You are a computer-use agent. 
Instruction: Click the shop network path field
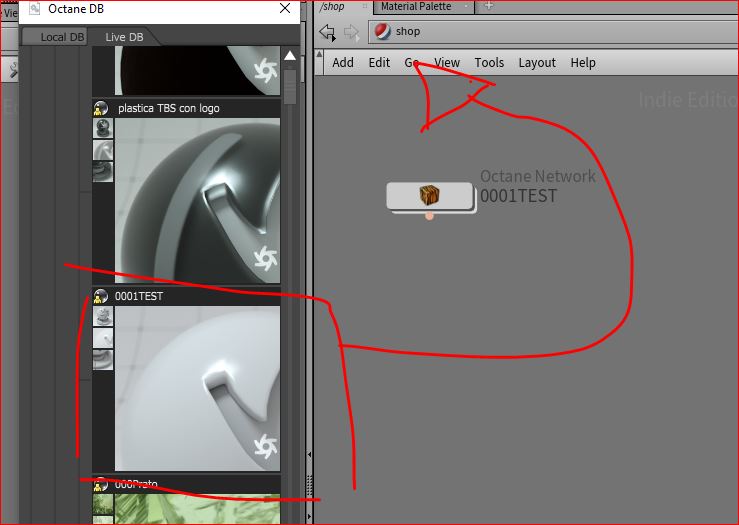(553, 32)
